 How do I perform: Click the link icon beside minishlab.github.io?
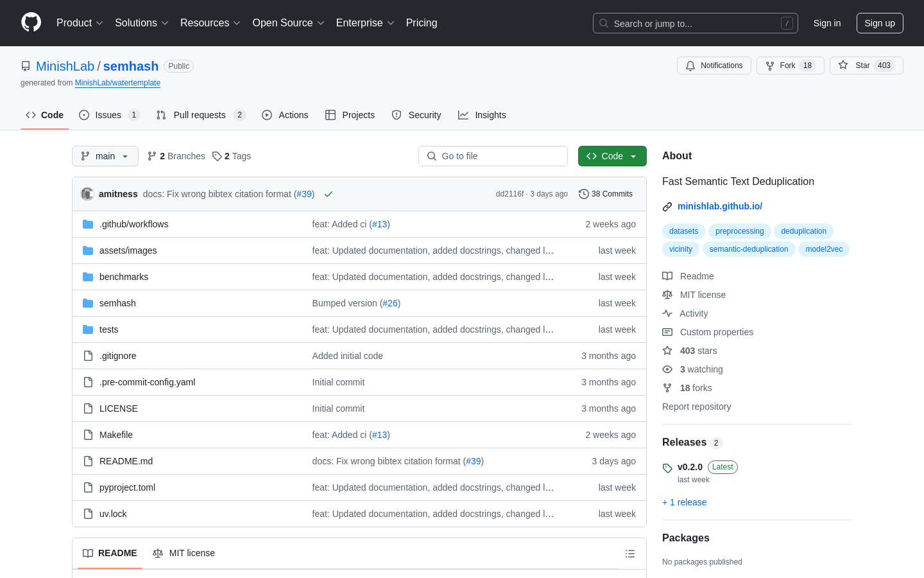(667, 207)
